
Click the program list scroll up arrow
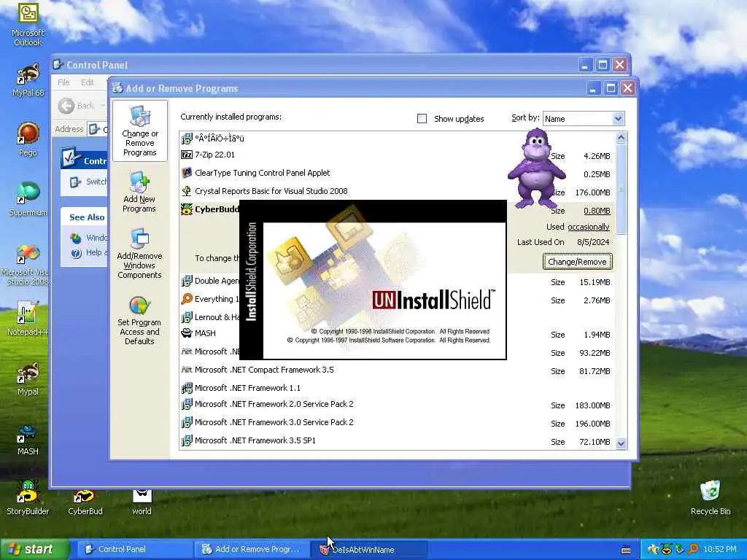(621, 138)
